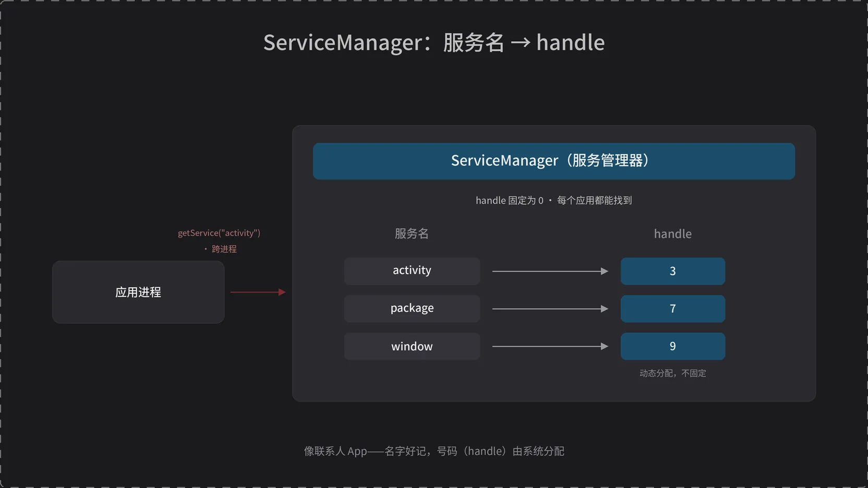Viewport: 868px width, 488px height.
Task: Click the activity service name cell
Action: (412, 271)
